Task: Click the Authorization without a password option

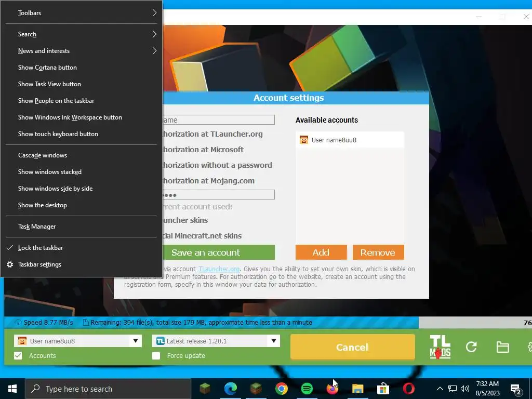Action: coord(217,165)
